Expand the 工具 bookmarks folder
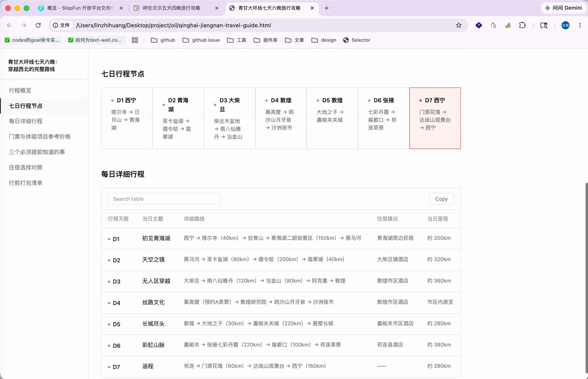 (237, 40)
